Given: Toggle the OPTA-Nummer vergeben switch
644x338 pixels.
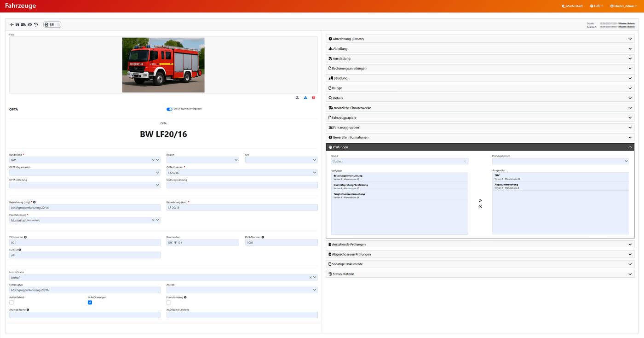Looking at the screenshot, I should tap(169, 109).
